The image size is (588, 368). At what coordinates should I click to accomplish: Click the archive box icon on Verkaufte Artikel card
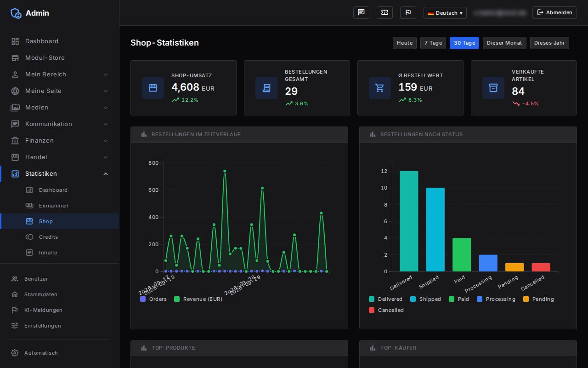point(493,88)
